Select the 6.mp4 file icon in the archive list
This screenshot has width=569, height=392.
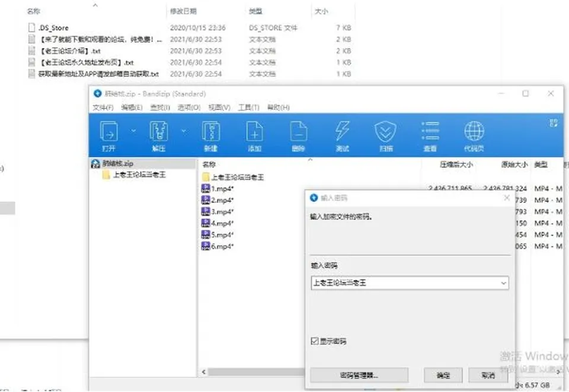[x=206, y=246]
